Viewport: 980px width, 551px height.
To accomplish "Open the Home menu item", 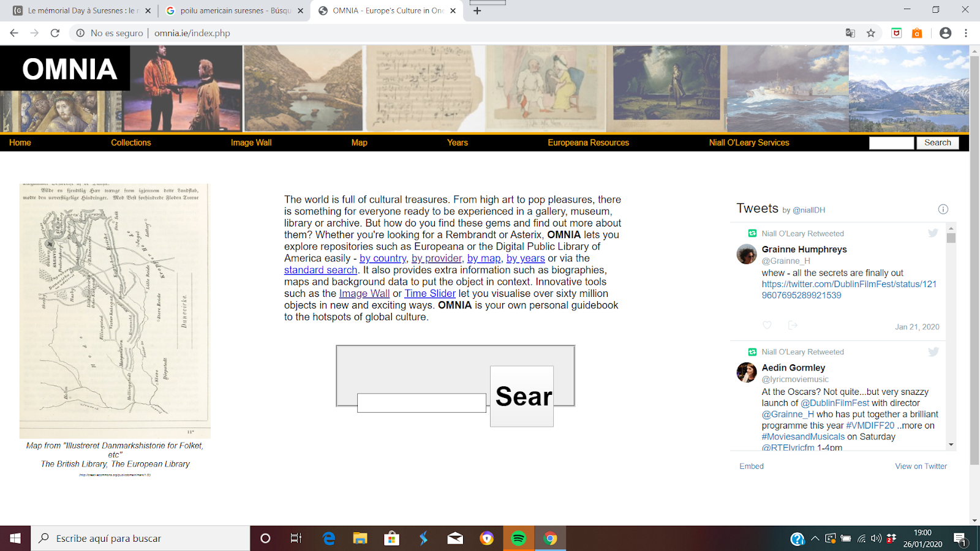I will 20,142.
